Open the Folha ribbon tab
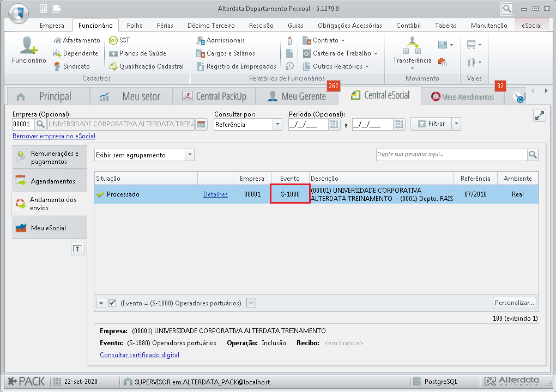 click(x=135, y=26)
